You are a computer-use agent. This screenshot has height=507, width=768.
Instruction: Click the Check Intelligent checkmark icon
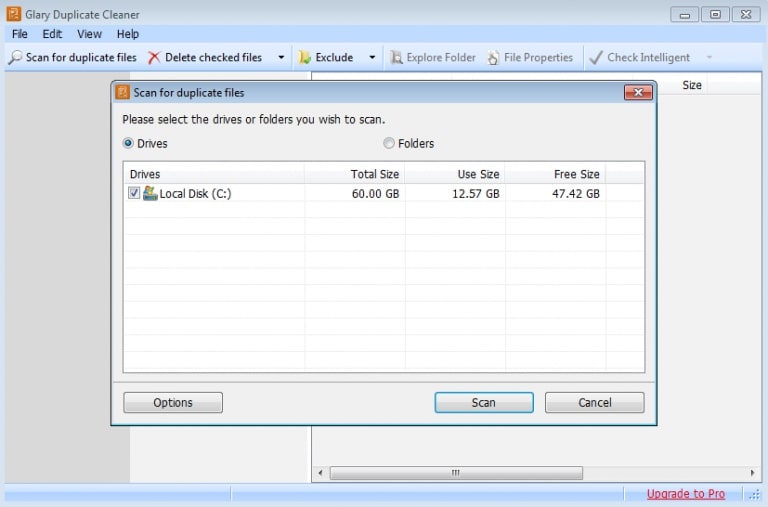click(x=596, y=58)
